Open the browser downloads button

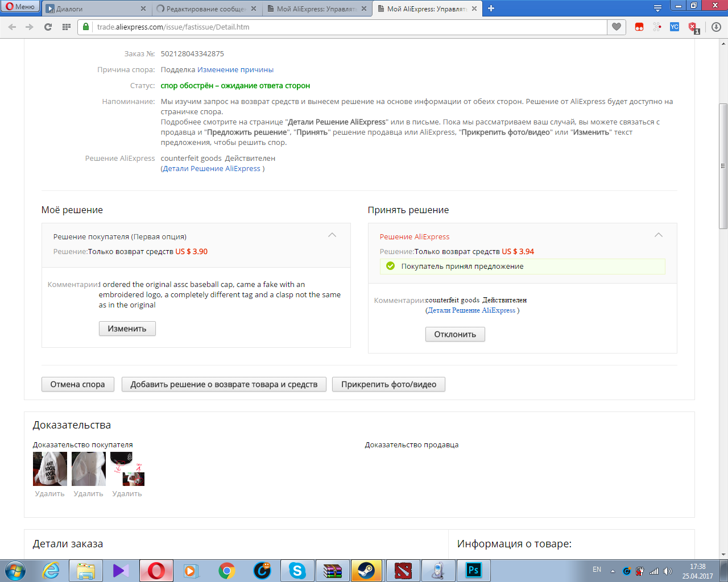(x=716, y=27)
